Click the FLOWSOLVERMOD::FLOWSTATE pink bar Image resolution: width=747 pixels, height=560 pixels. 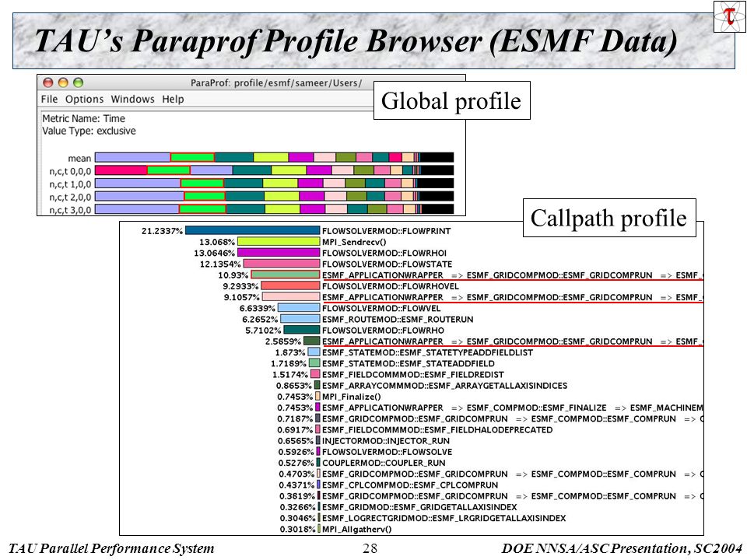click(x=282, y=264)
